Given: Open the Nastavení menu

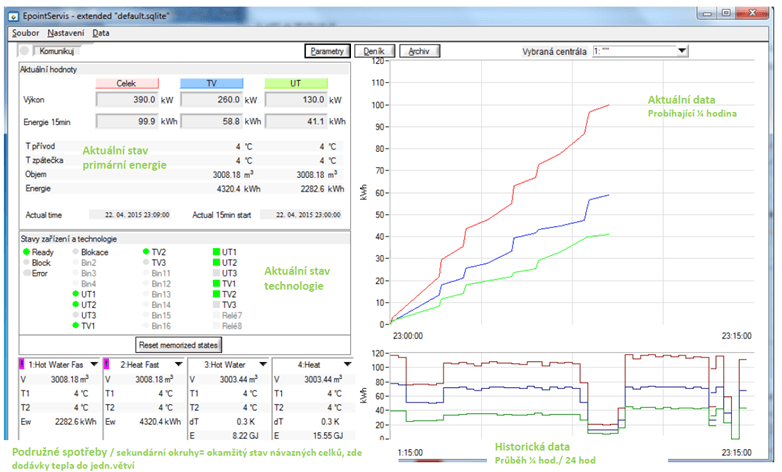Looking at the screenshot, I should (x=66, y=33).
